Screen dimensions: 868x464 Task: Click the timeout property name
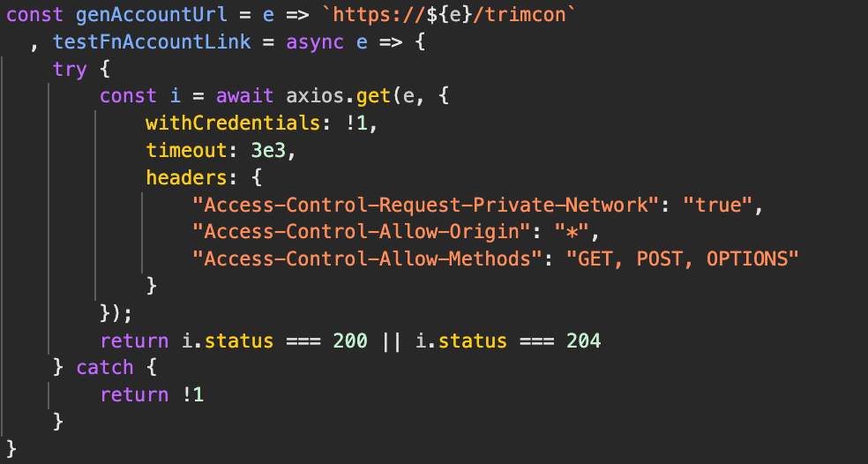pyautogui.click(x=186, y=151)
